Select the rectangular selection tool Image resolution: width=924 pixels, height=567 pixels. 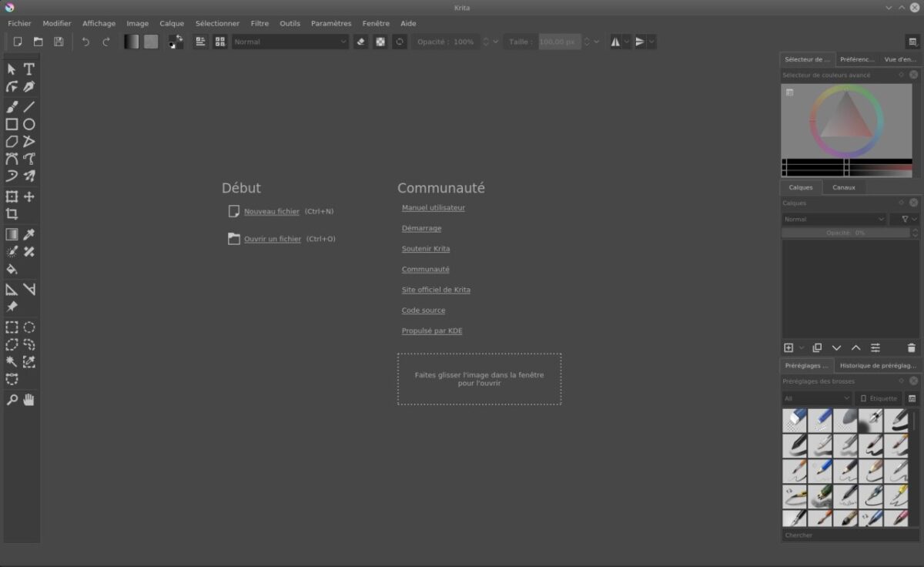click(12, 327)
